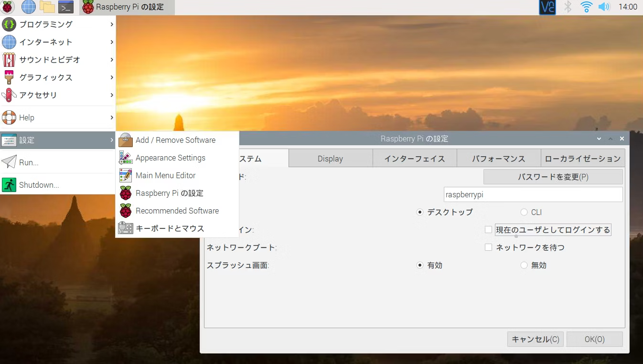
Task: Expand the インターネット submenu arrow
Action: coord(112,42)
